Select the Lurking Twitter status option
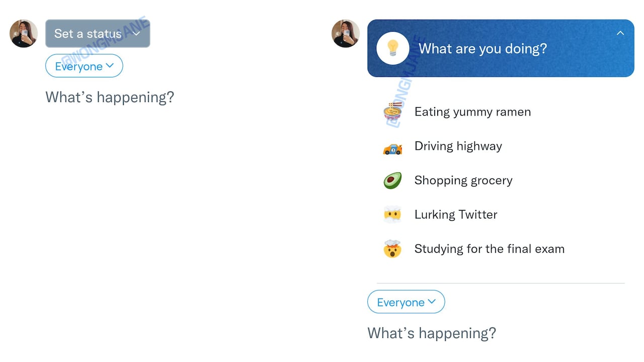 (455, 214)
